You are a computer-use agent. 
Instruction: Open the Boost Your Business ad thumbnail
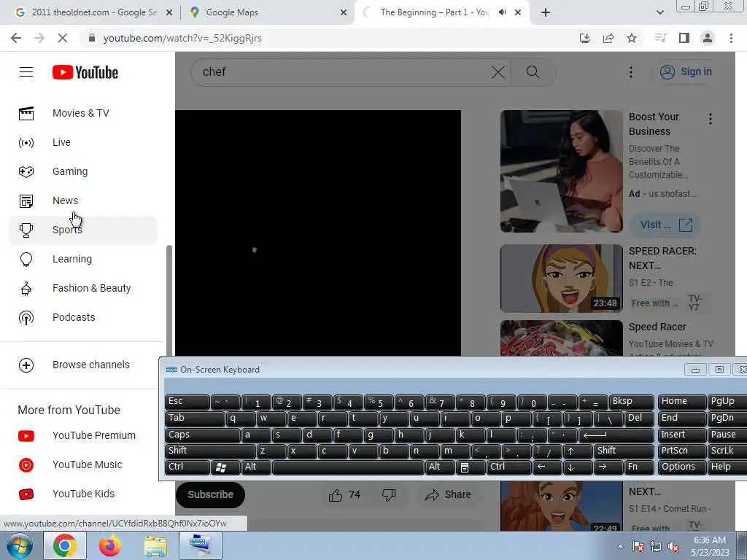[x=561, y=171]
